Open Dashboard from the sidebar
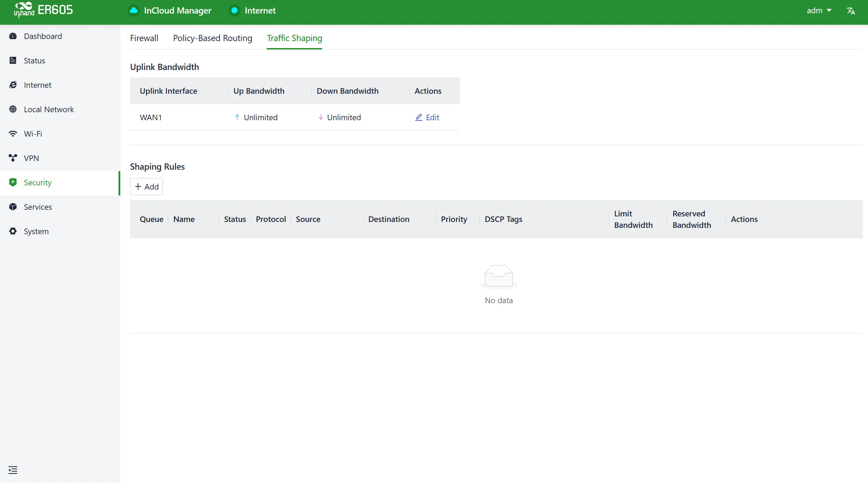 pos(60,36)
